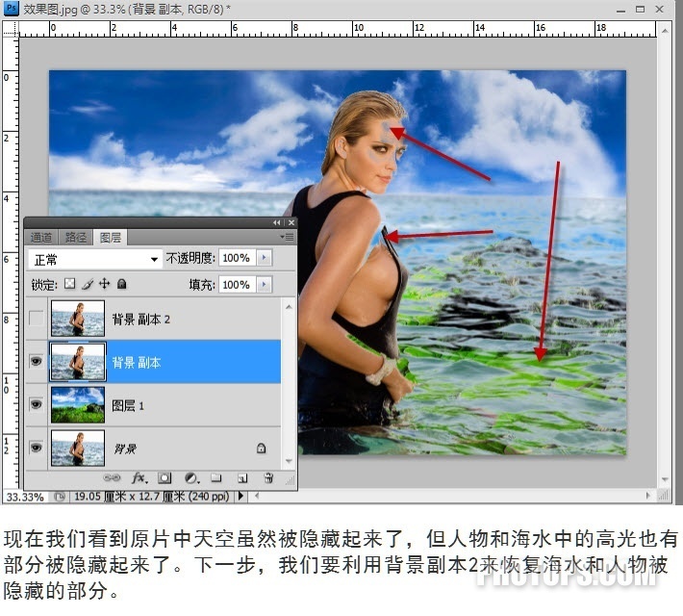
Task: Switch to 路径 tab
Action: click(75, 237)
